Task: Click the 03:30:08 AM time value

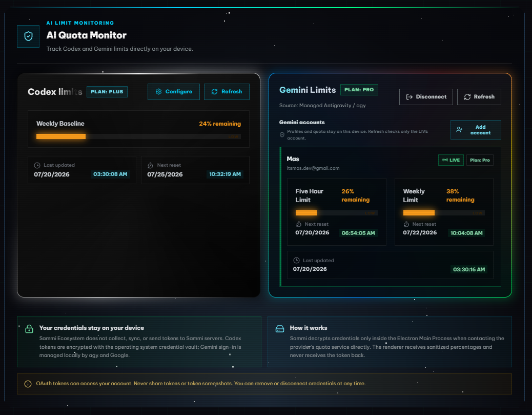Action: (110, 174)
